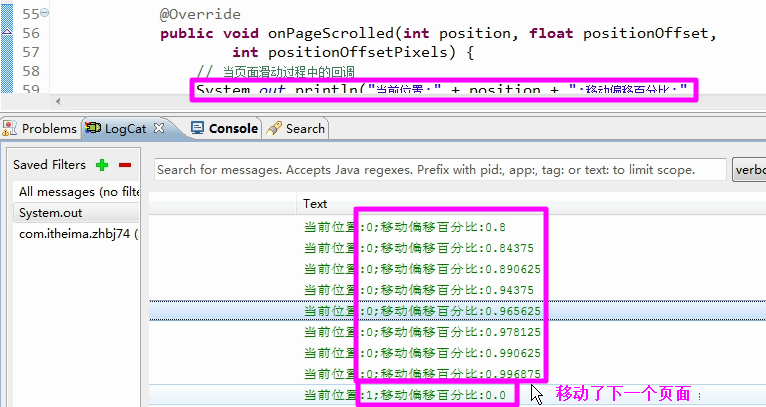Delete saved filter with red minus

point(125,165)
